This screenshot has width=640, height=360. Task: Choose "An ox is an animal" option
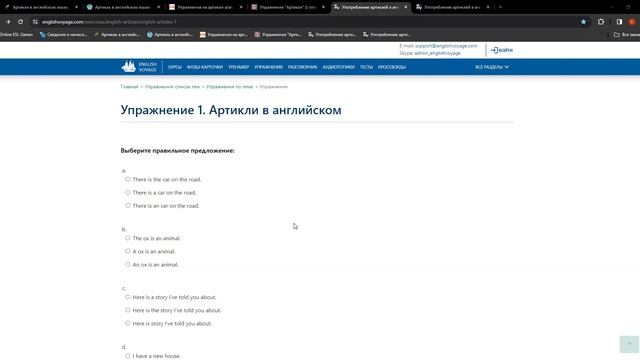128,264
